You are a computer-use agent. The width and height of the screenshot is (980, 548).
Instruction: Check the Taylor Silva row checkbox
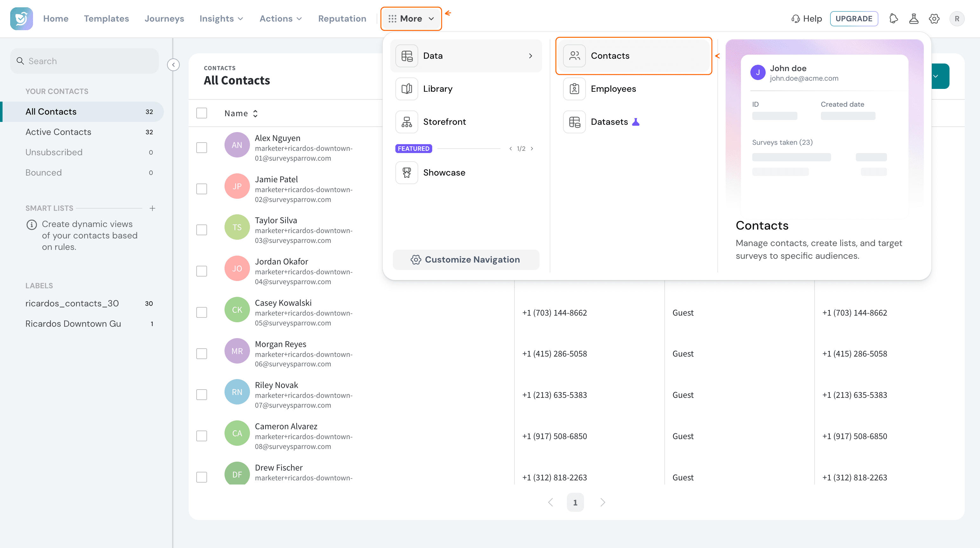pos(202,230)
